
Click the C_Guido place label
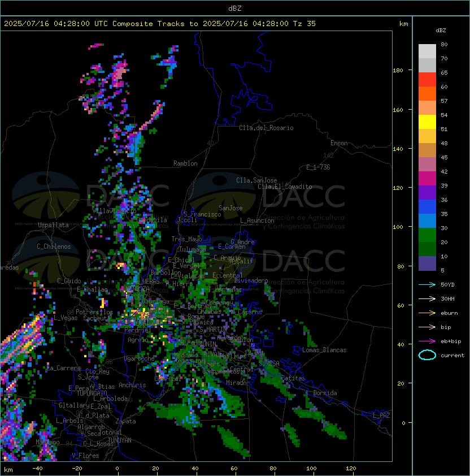tap(69, 281)
